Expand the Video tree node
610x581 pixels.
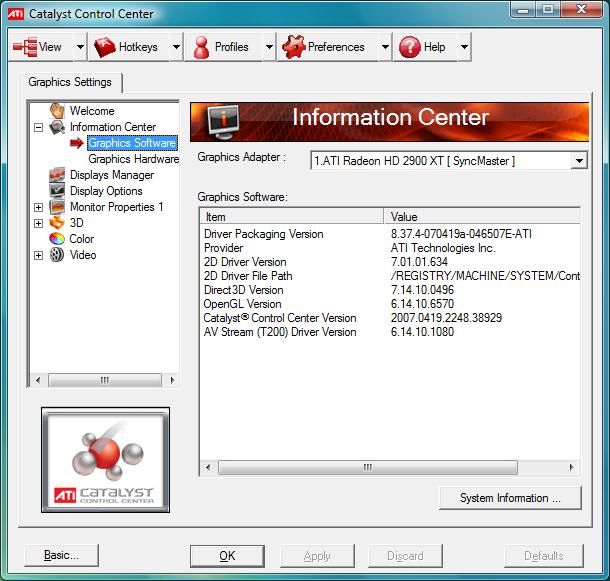[39, 255]
